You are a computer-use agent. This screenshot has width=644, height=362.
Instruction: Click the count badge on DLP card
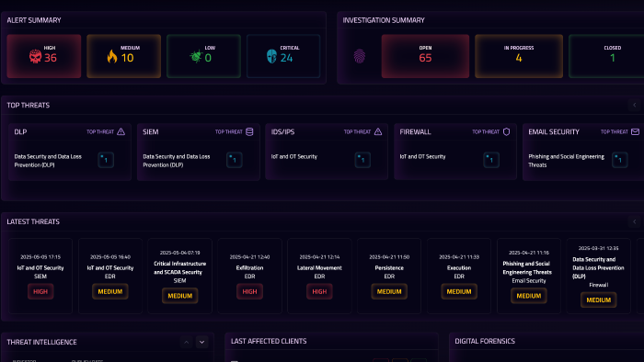(x=106, y=160)
